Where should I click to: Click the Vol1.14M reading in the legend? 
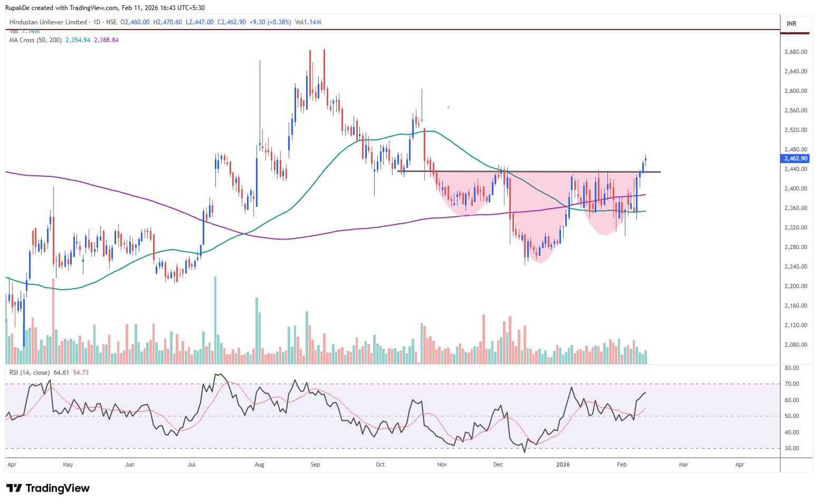[x=308, y=22]
